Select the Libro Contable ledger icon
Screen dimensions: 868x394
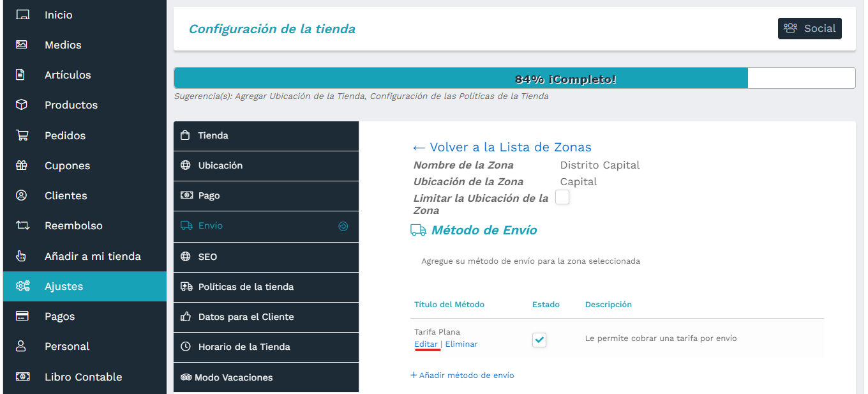23,377
